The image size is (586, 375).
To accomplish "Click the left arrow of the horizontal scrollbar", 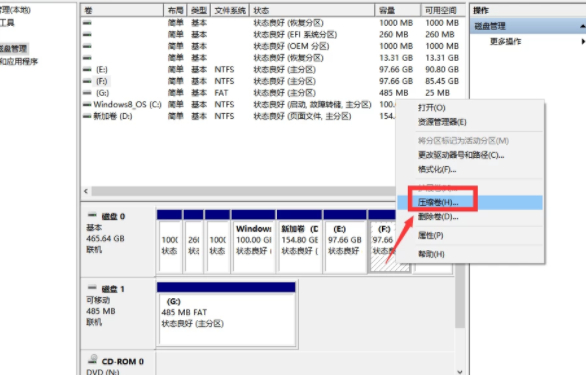I will tap(86, 191).
